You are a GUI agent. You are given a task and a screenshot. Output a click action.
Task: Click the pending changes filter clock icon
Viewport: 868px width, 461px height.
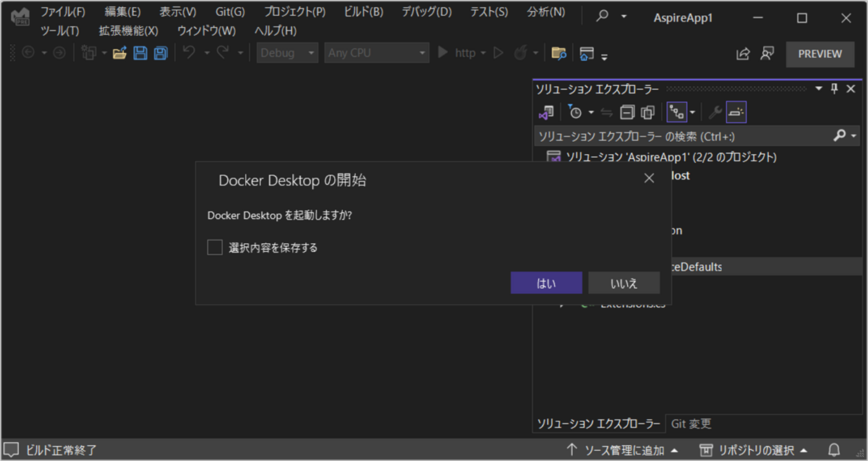pyautogui.click(x=574, y=112)
